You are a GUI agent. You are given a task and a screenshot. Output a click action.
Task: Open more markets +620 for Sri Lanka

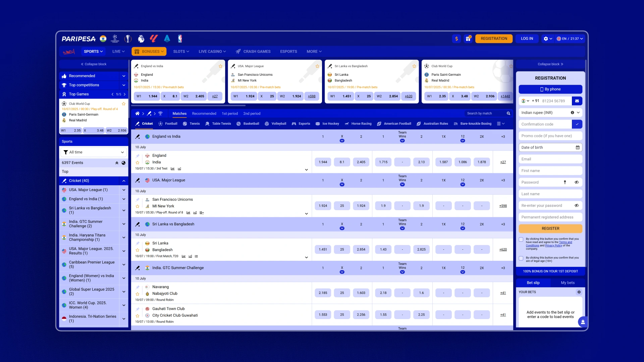click(503, 250)
